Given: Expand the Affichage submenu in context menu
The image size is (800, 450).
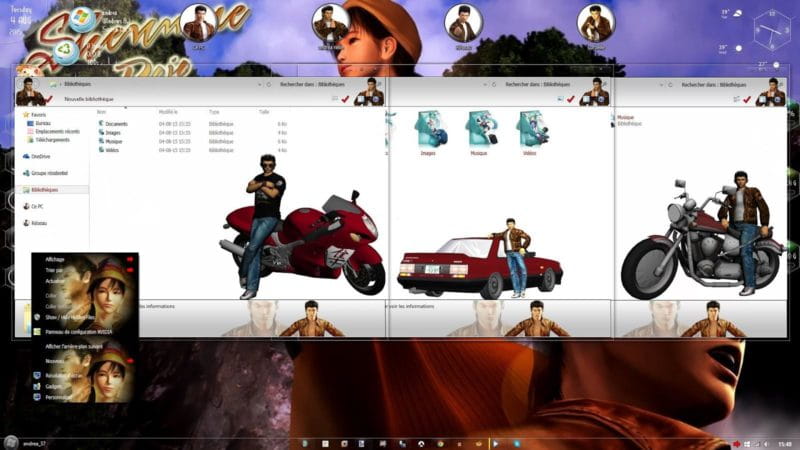Looking at the screenshot, I should click(x=56, y=258).
